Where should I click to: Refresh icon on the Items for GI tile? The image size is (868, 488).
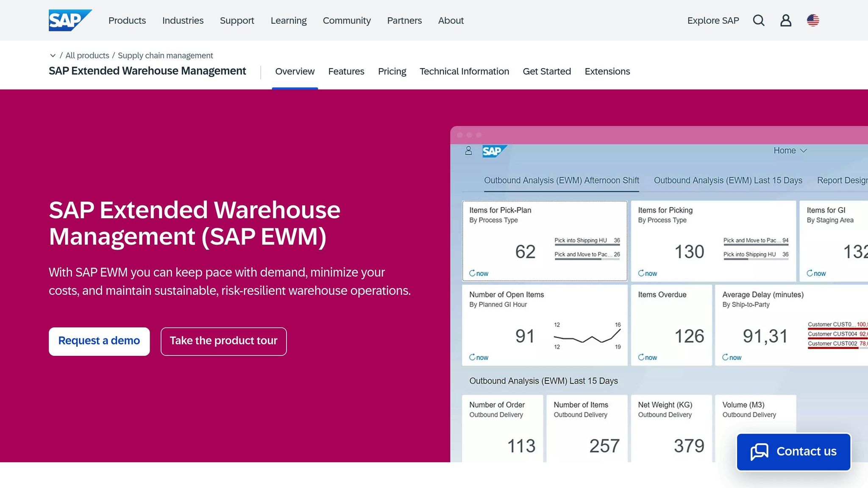[810, 273]
